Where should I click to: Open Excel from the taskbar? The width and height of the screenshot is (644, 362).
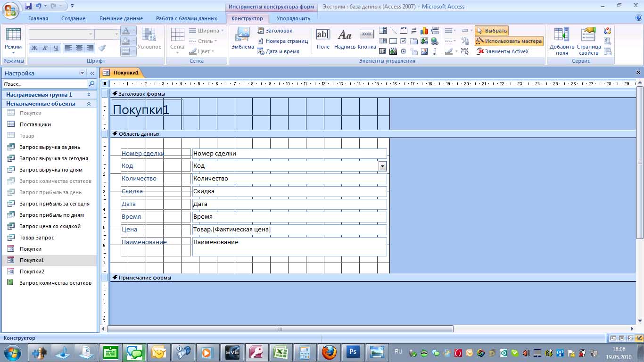[x=281, y=352]
